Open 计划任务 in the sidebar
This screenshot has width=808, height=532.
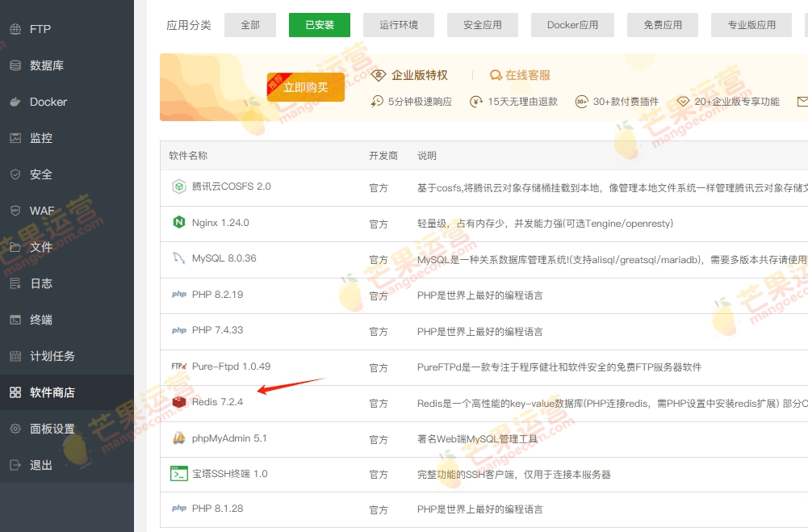(52, 356)
